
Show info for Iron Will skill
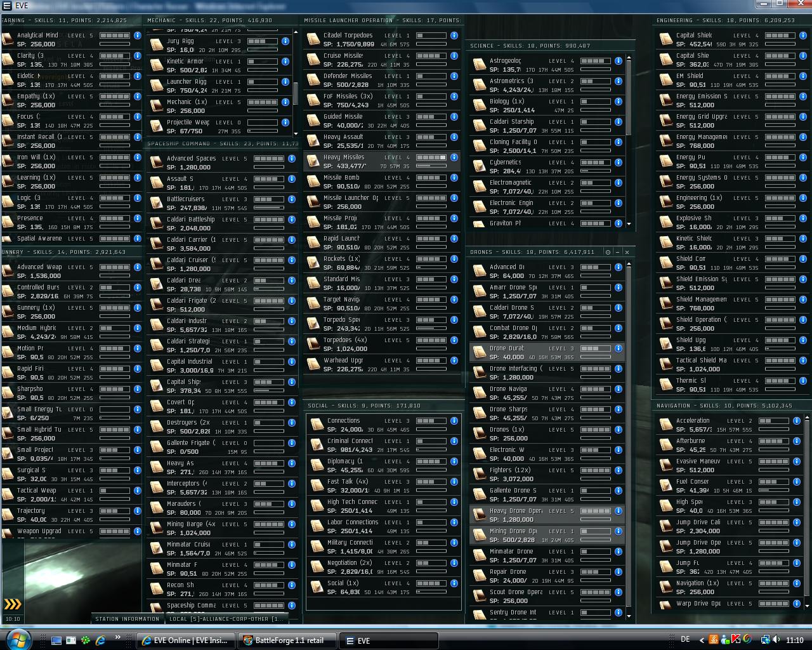(x=137, y=157)
